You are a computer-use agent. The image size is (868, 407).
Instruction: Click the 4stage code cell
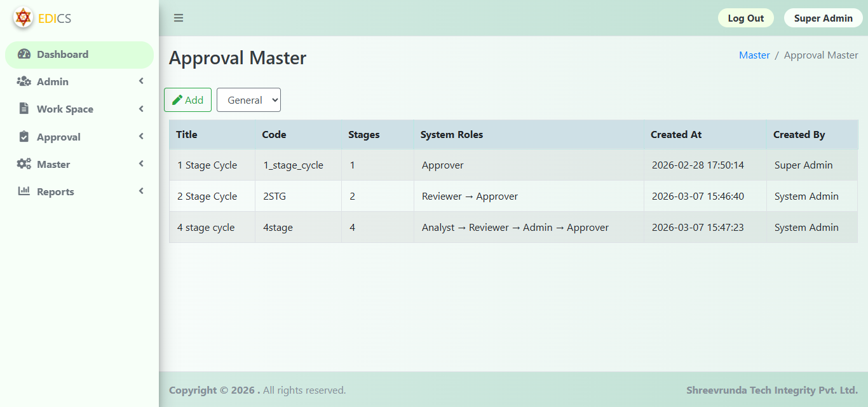[x=278, y=228]
